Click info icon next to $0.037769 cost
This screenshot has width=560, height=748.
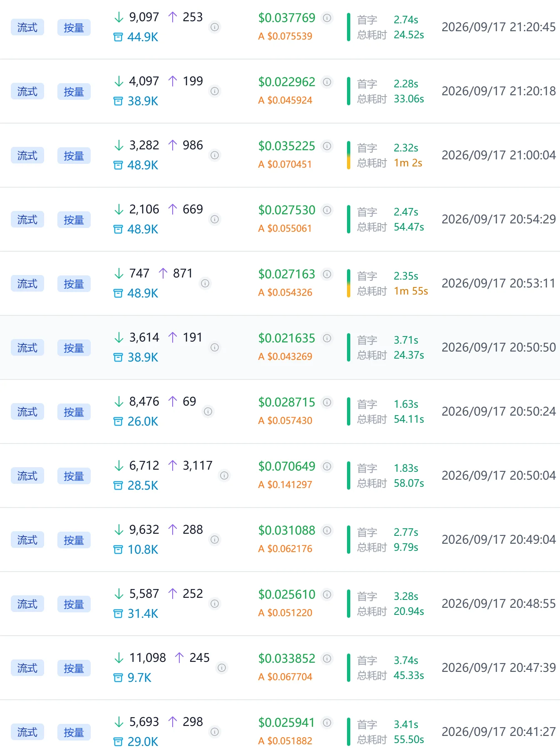327,18
